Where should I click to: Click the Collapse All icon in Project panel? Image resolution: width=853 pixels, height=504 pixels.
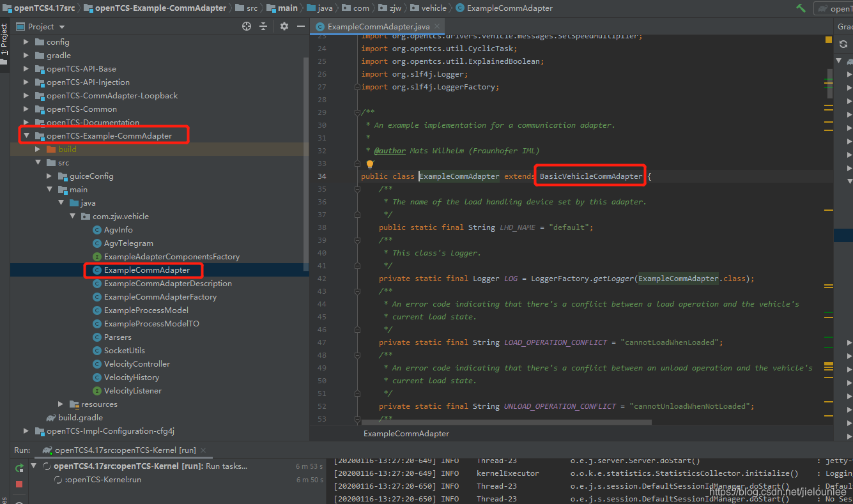click(x=263, y=26)
